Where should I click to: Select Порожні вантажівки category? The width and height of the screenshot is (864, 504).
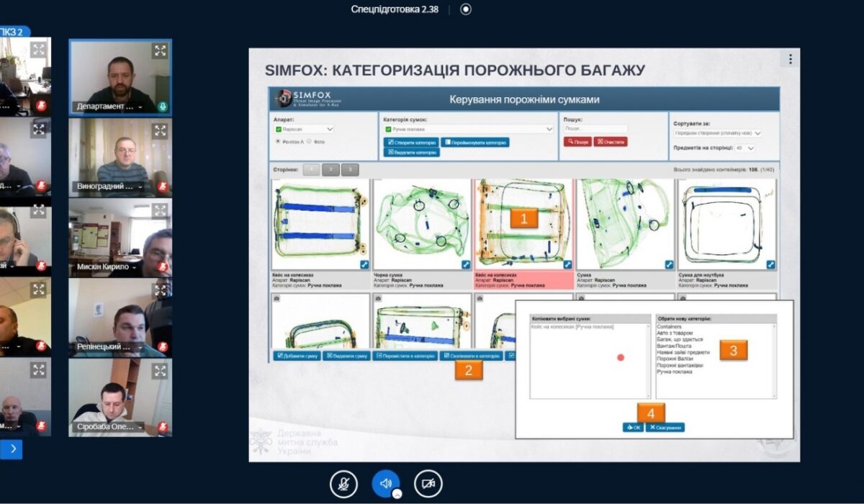point(679,365)
